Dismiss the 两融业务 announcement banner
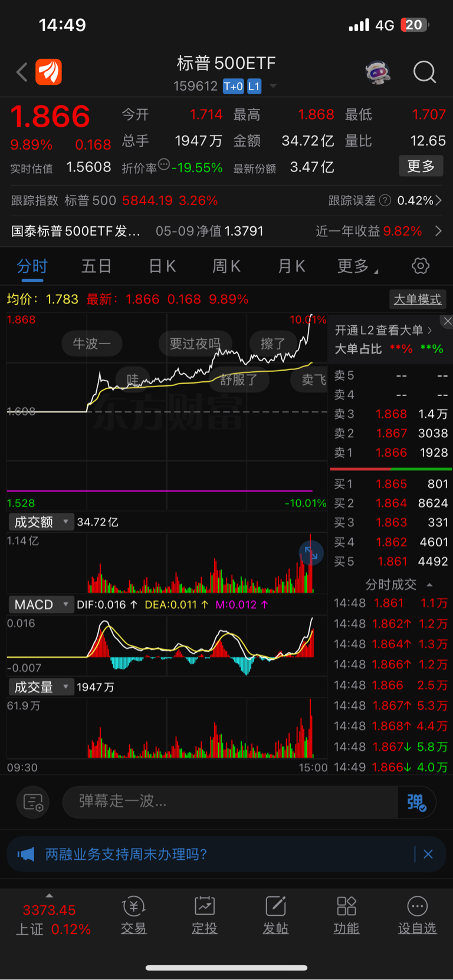Screen dimensions: 453x980 [x=428, y=854]
